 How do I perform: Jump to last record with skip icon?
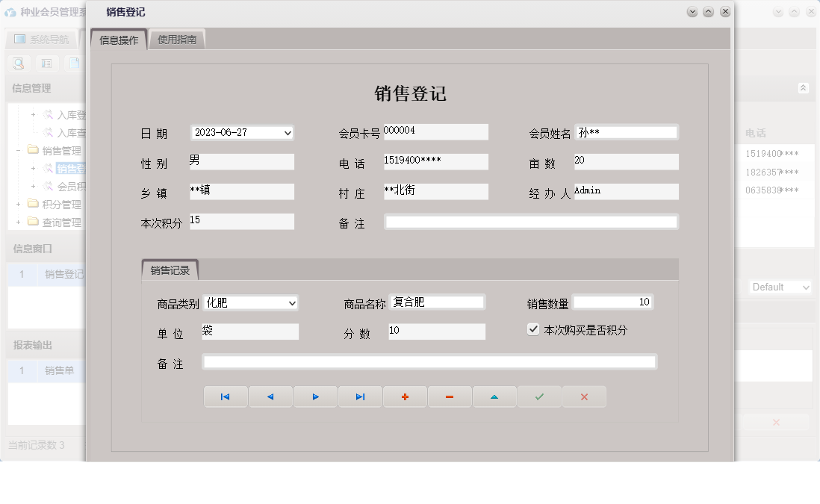coord(360,396)
